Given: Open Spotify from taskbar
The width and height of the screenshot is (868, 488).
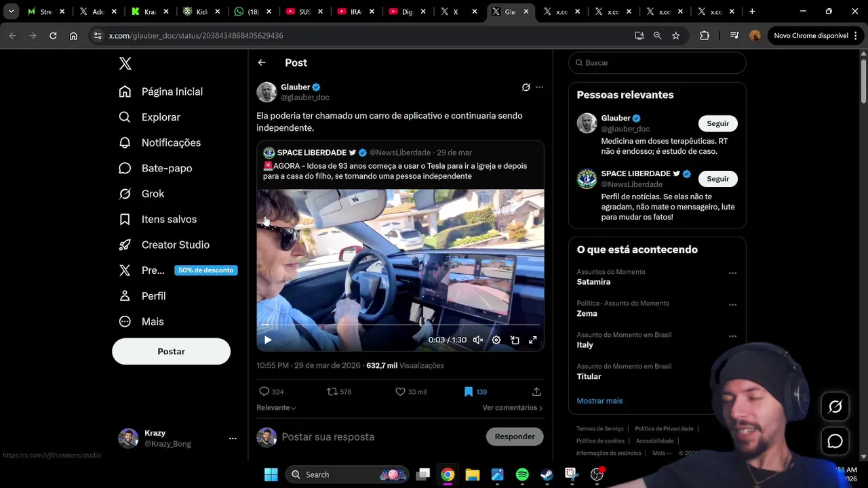Looking at the screenshot, I should (x=522, y=474).
